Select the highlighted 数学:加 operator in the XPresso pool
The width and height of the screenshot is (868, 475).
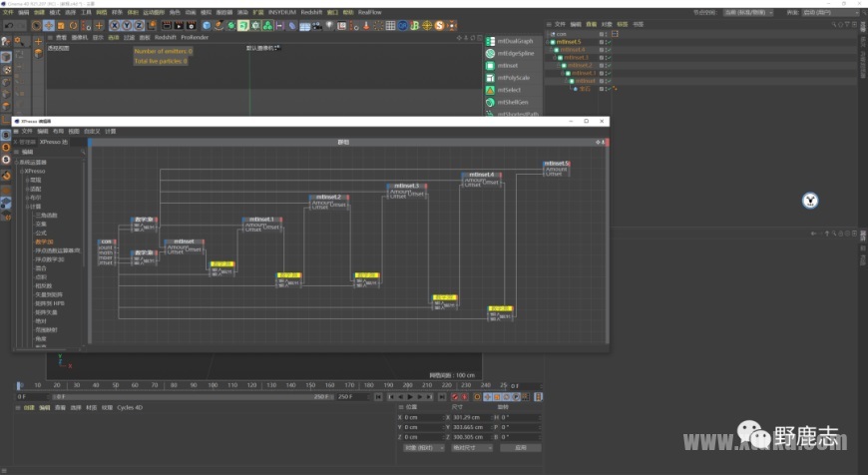(x=44, y=241)
